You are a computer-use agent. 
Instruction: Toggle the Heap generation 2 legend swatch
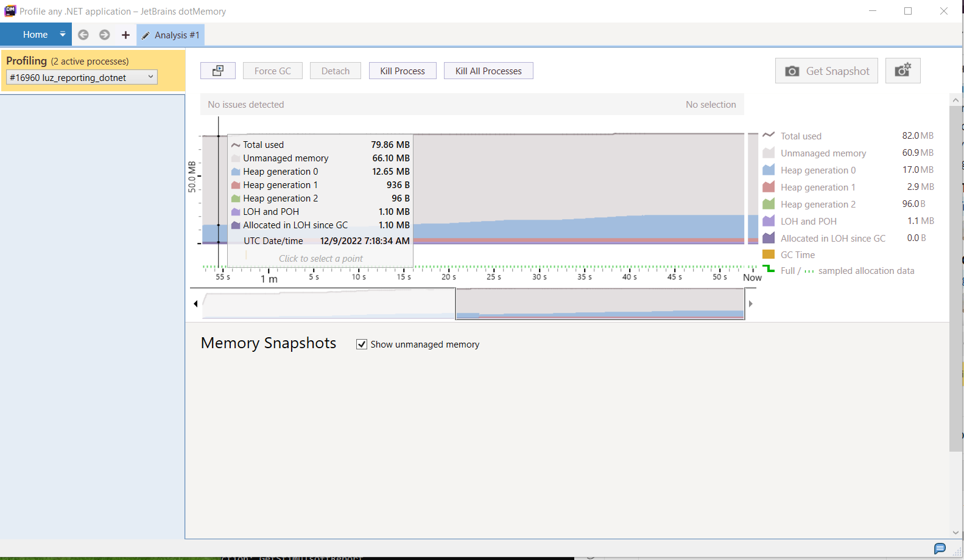[x=769, y=204]
